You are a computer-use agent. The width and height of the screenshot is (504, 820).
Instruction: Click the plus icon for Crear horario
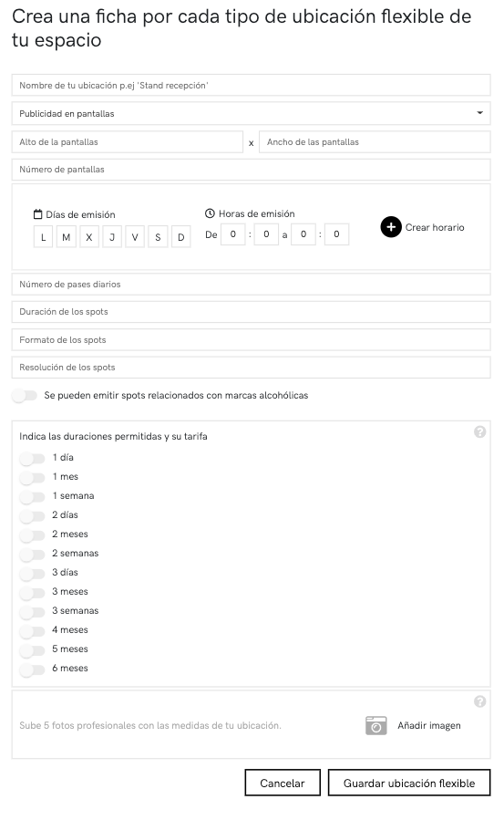pos(391,227)
